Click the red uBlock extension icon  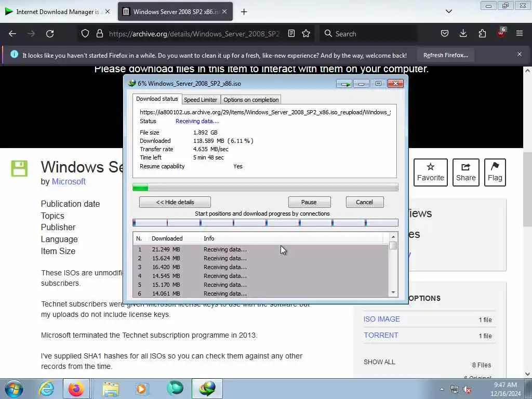(x=501, y=33)
